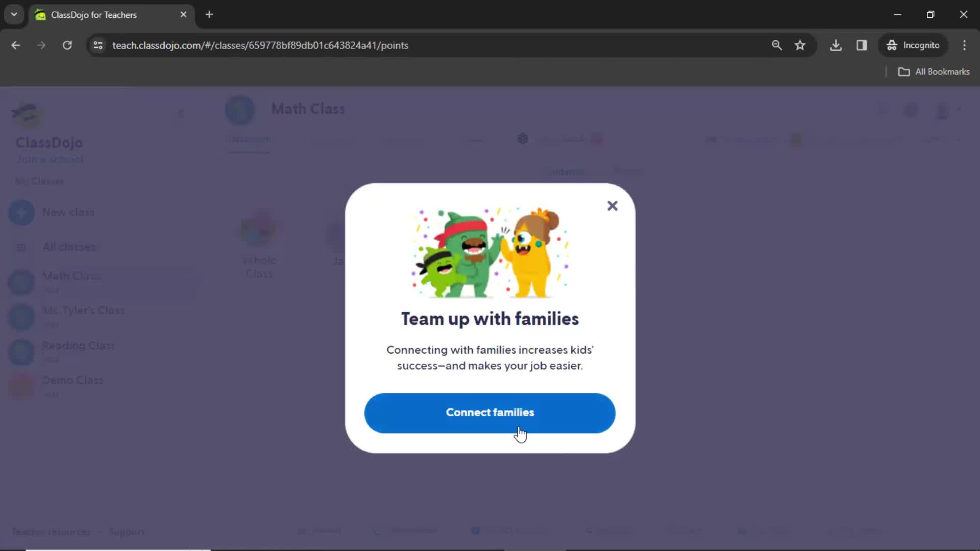Screen dimensions: 980x551
Task: Click the Join a school option
Action: point(49,160)
